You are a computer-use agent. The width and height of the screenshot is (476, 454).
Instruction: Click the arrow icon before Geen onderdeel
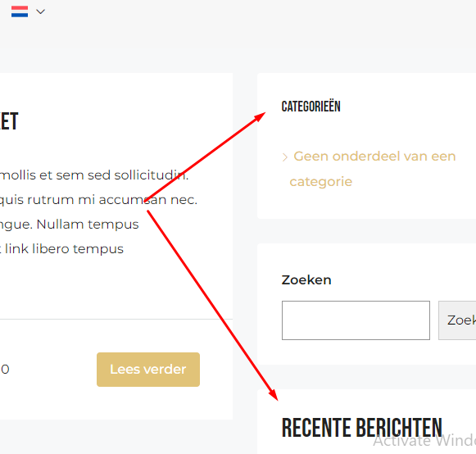(x=285, y=157)
